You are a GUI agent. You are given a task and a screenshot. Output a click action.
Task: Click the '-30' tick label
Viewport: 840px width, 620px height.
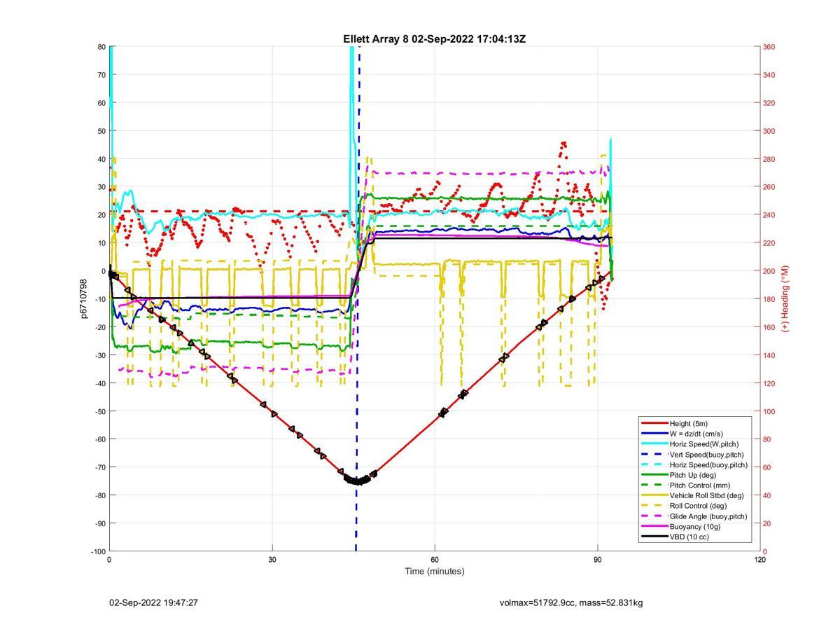99,355
